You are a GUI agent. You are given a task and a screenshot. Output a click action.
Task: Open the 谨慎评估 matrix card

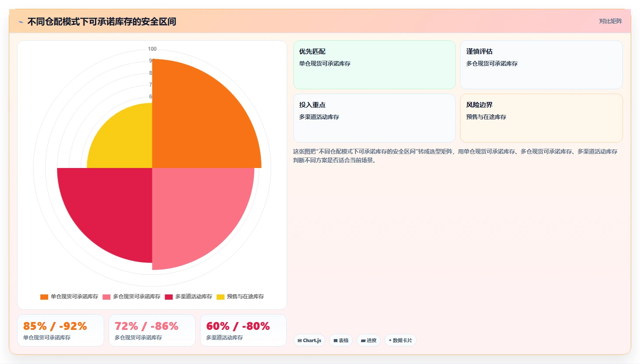[541, 65]
